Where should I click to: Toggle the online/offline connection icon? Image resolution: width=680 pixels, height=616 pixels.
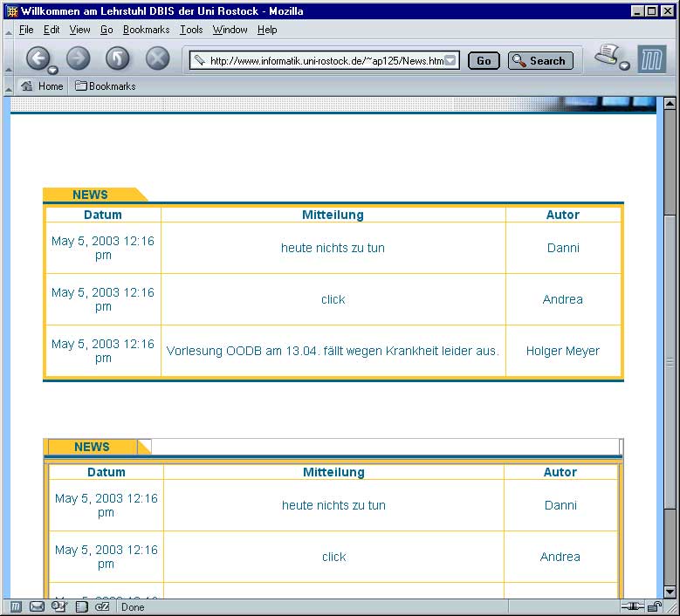[x=633, y=606]
